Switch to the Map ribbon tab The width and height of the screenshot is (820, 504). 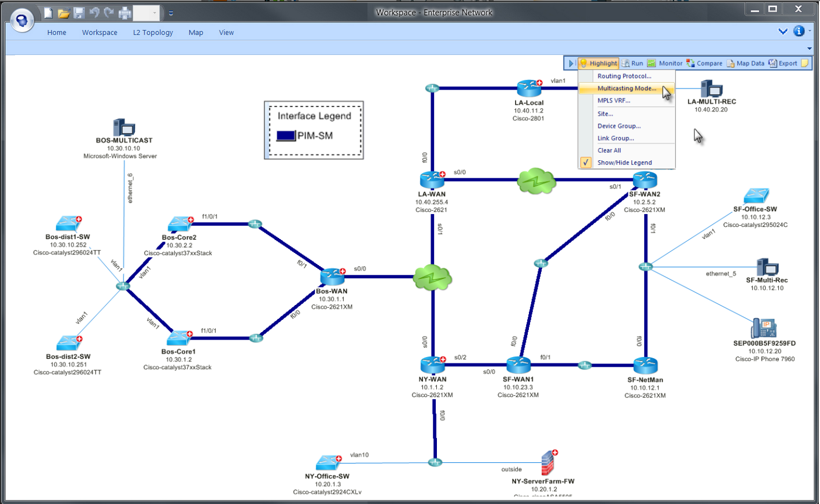click(x=196, y=32)
